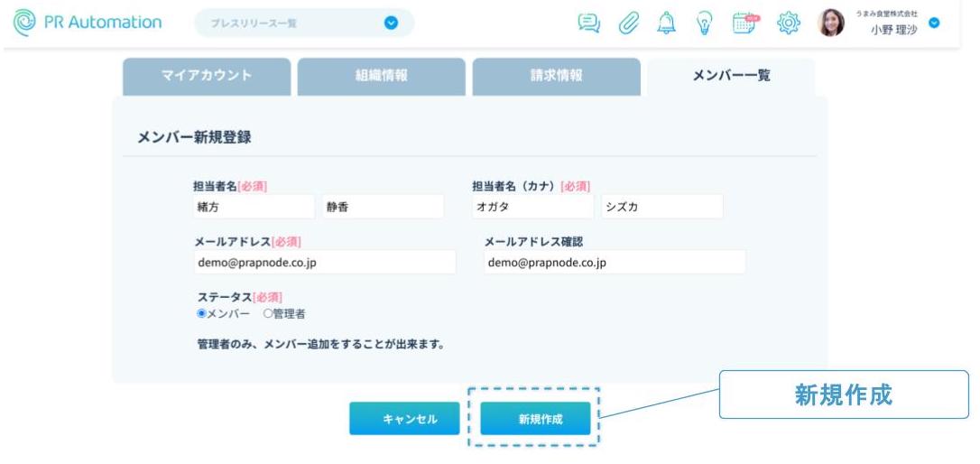Image resolution: width=980 pixels, height=464 pixels.
Task: Select the 管理者 status radio button
Action: point(267,314)
